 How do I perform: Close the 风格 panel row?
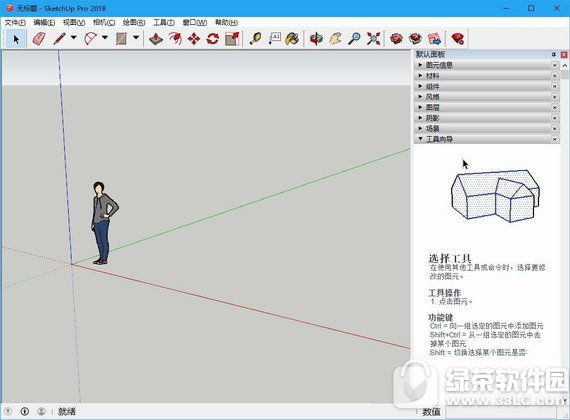click(x=555, y=97)
